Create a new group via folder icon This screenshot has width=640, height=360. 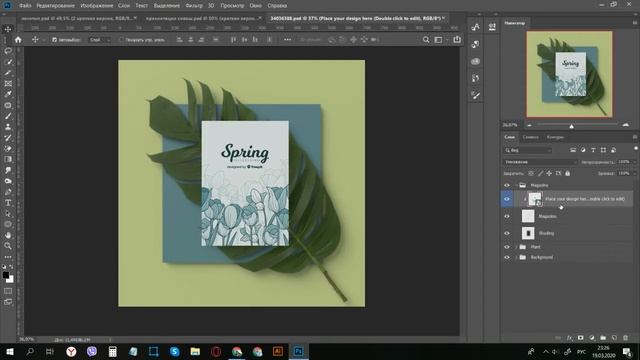click(603, 338)
